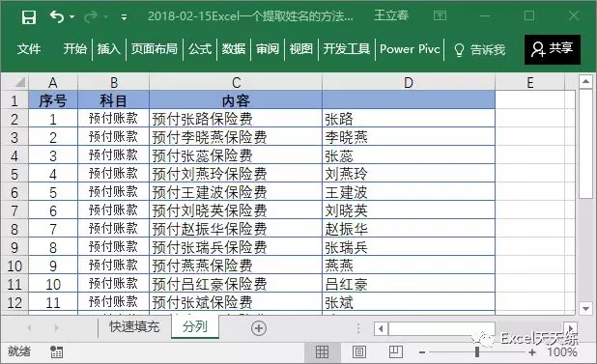Viewport: 597px width, 364px height.
Task: Click the name cell 张路 in column D
Action: [409, 119]
